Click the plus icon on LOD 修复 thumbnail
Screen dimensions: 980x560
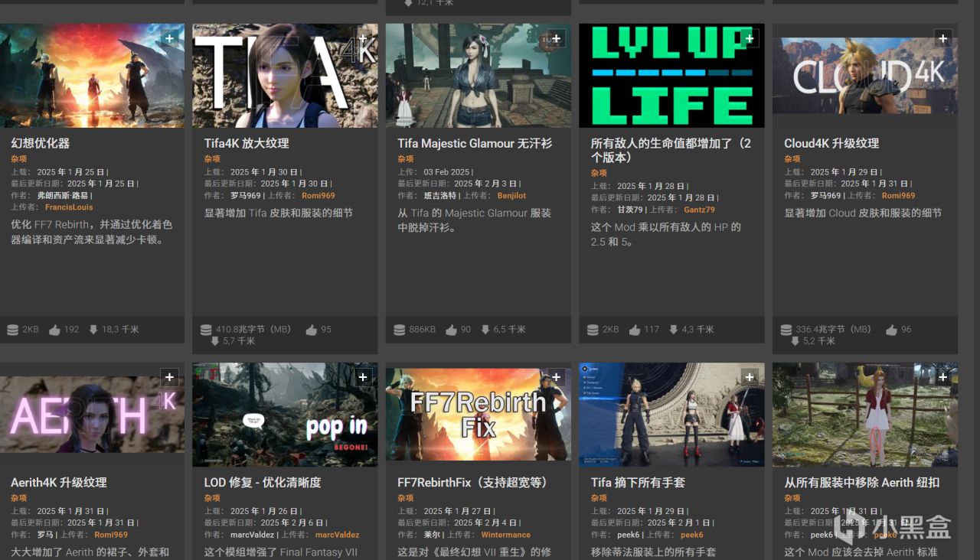point(363,377)
